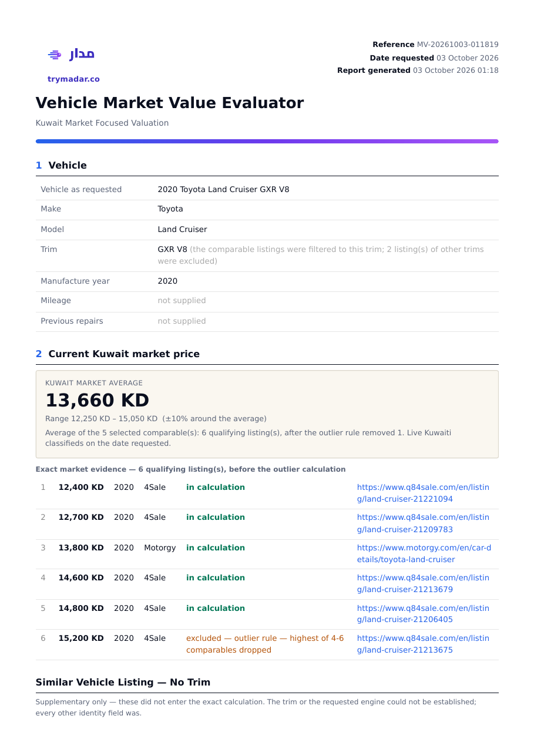
Task: Select the reference number MV-20261003-011819
Action: 458,45
